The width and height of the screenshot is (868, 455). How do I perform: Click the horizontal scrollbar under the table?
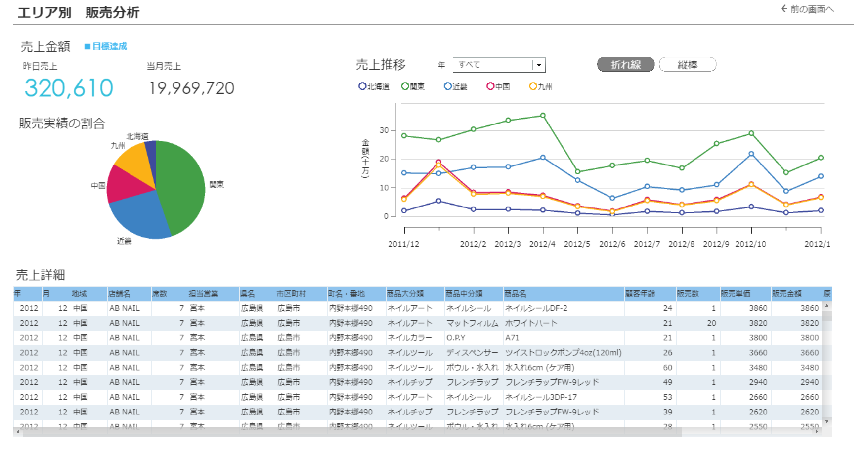346,432
